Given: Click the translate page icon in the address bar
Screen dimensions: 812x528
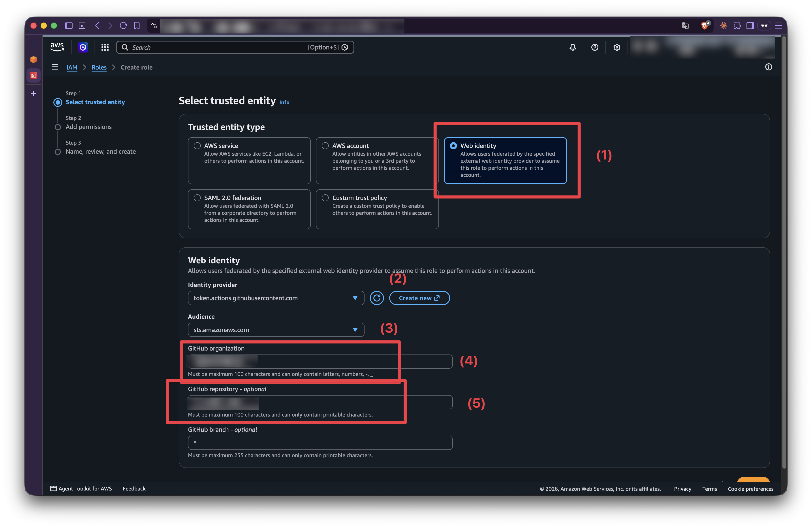Looking at the screenshot, I should tap(685, 26).
